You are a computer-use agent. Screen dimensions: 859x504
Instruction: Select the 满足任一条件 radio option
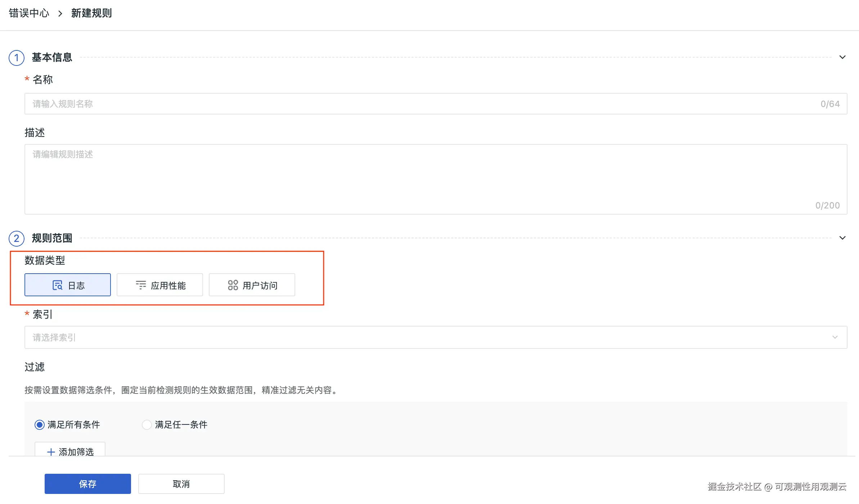[147, 425]
